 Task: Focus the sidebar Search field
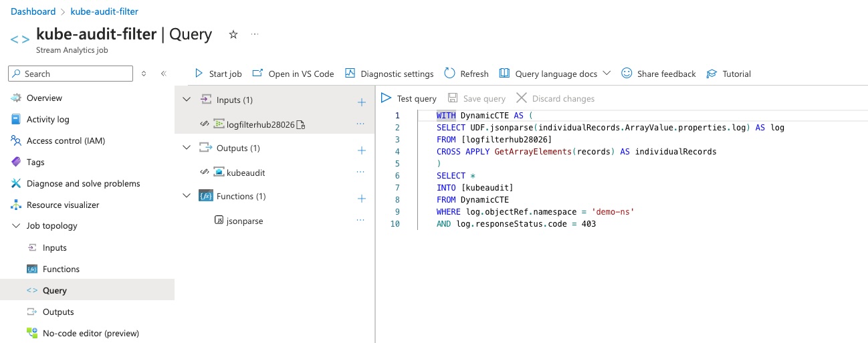coord(70,74)
